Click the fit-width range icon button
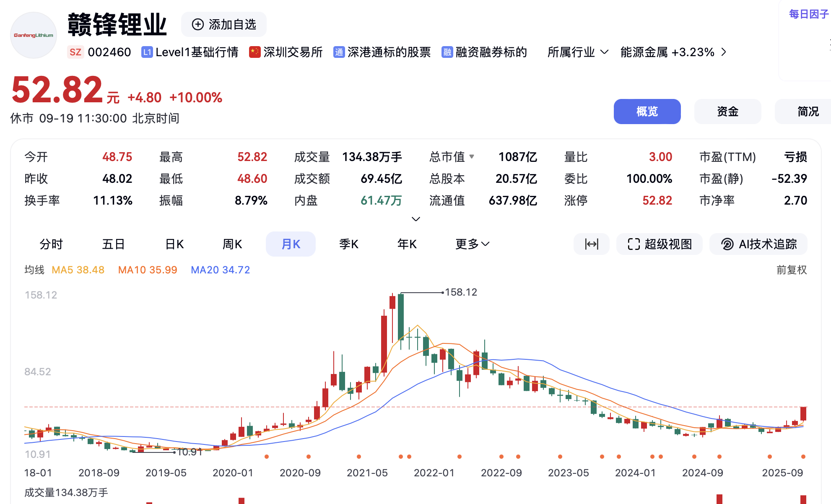831x504 pixels. click(592, 244)
